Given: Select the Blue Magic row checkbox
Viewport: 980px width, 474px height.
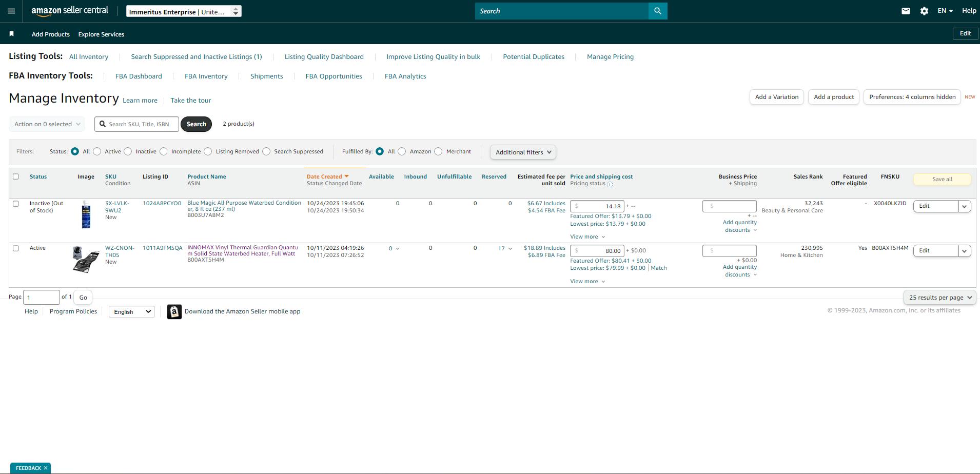Looking at the screenshot, I should pos(16,204).
